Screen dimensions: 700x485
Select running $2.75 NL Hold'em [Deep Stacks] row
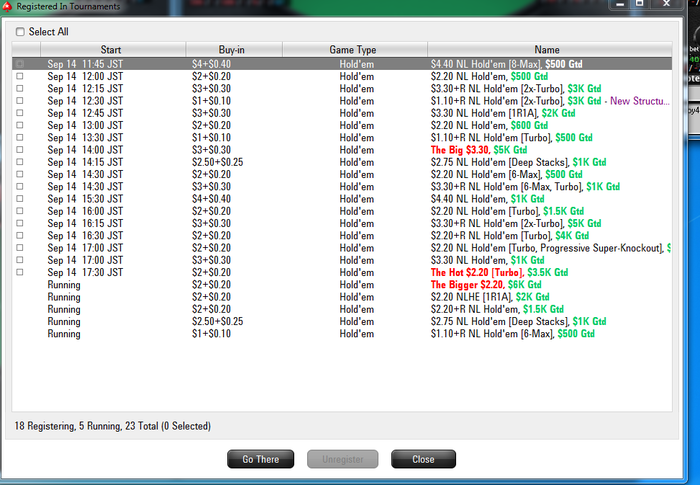pos(342,322)
